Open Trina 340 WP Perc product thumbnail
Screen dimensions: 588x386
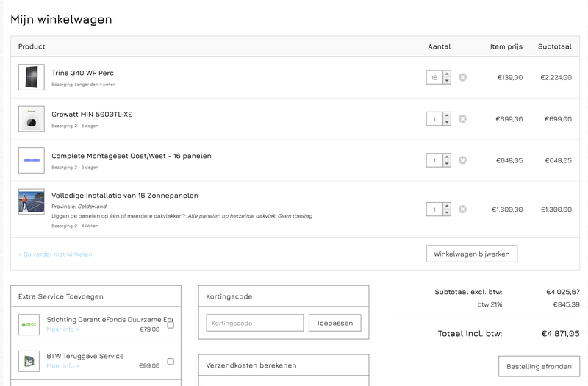click(32, 77)
